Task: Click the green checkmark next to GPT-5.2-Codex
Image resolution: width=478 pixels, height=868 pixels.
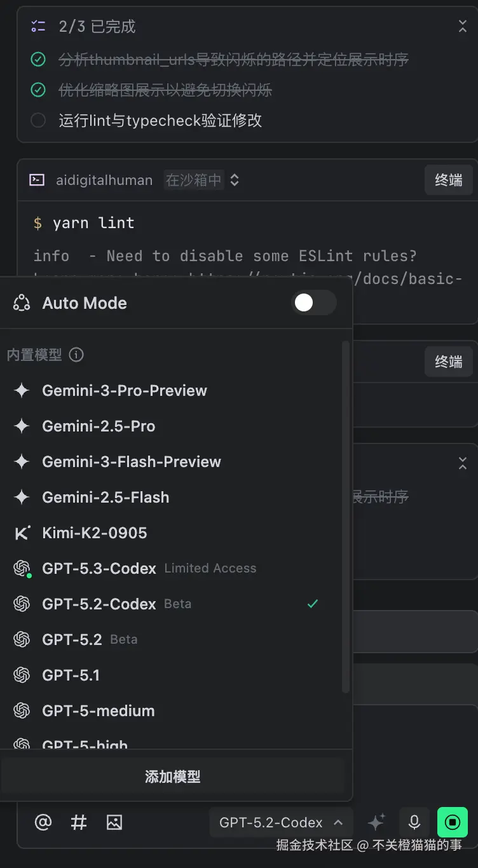Action: (312, 604)
